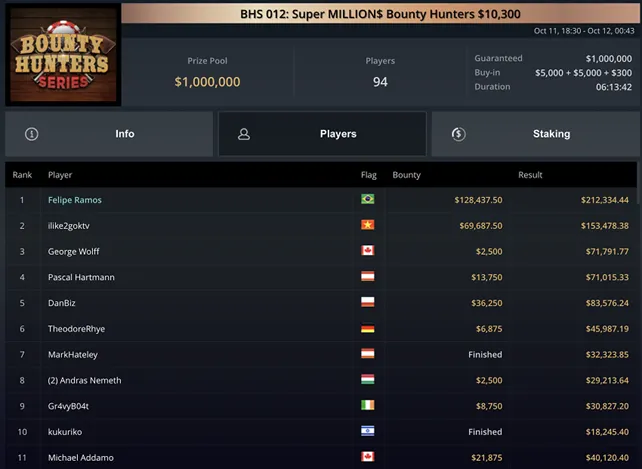
Task: Switch to the Staking tab
Action: pos(536,134)
